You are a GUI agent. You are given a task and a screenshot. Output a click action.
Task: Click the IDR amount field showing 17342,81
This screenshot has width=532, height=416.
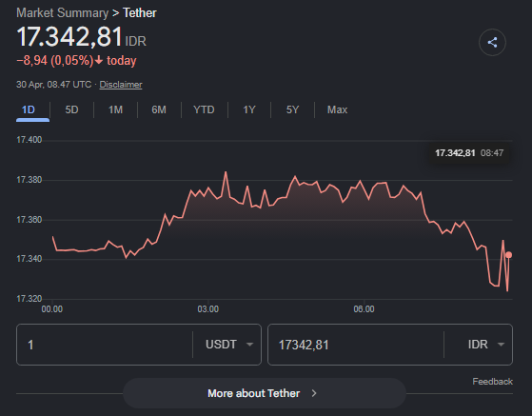[356, 345]
